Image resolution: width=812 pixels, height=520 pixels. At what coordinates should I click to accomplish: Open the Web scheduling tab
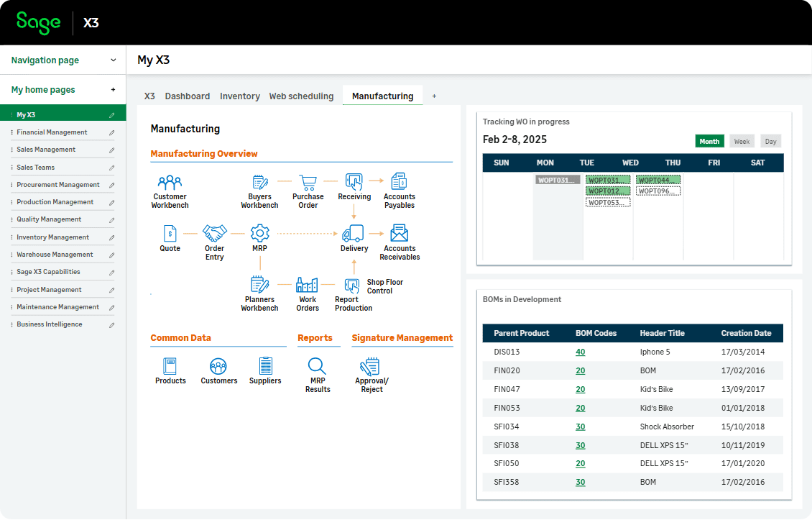(x=301, y=96)
